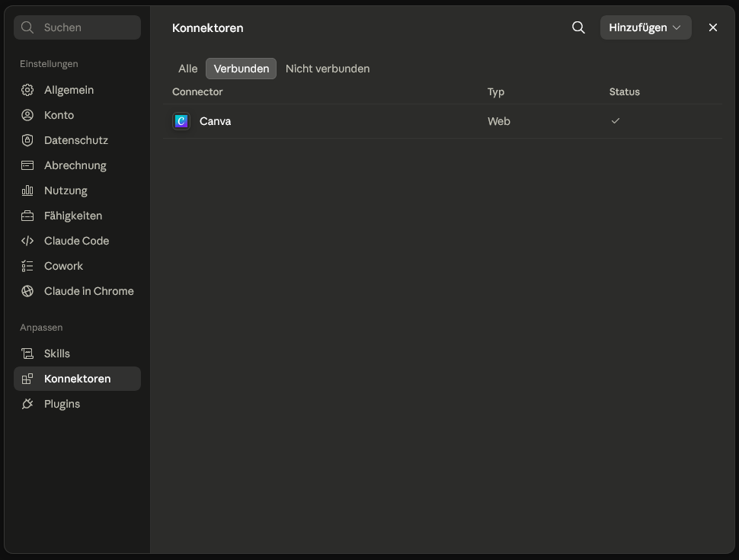The height and width of the screenshot is (560, 739).
Task: Click the Canva connected status checkmark
Action: tap(615, 121)
